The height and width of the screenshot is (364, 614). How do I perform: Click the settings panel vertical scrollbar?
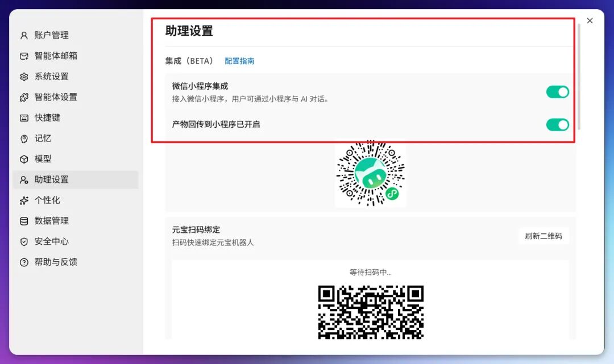pos(579,77)
